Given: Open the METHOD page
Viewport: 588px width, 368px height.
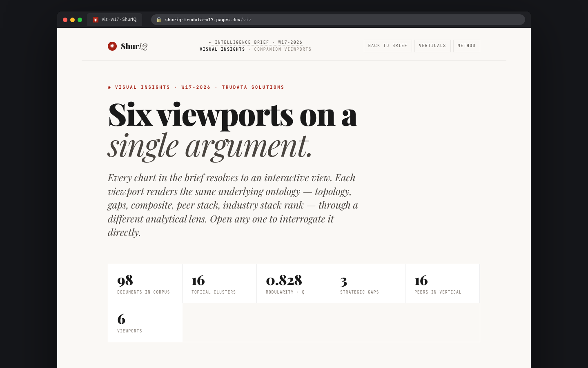Looking at the screenshot, I should pos(466,46).
